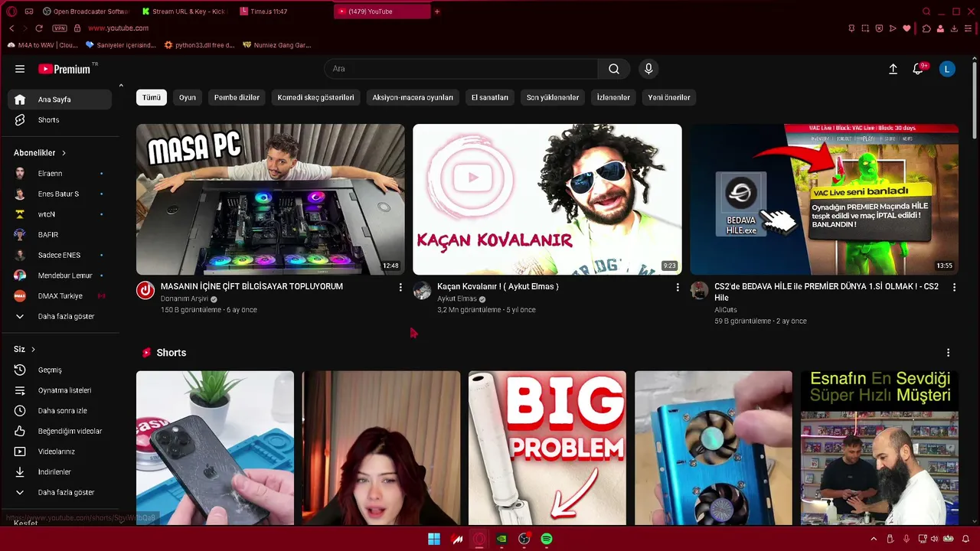Select the Son yüklenenler chip

click(553, 97)
